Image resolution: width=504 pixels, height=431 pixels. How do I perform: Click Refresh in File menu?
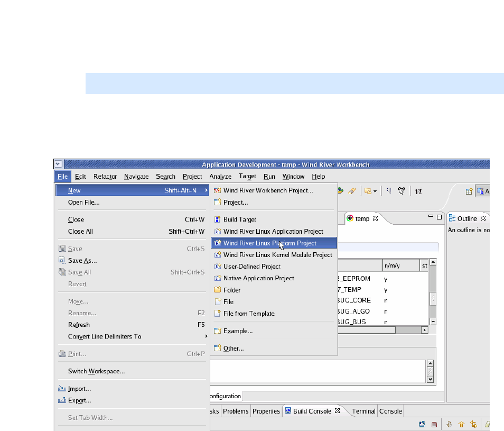coord(133,325)
